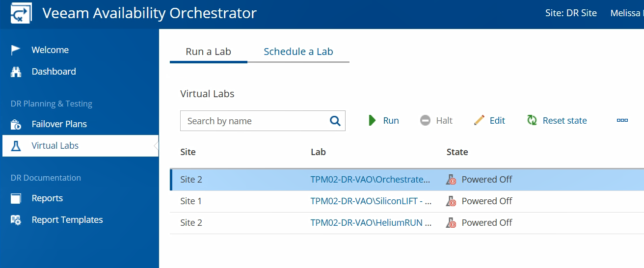Viewport: 644px width, 268px height.
Task: Open the more actions ellipsis menu
Action: tap(622, 120)
